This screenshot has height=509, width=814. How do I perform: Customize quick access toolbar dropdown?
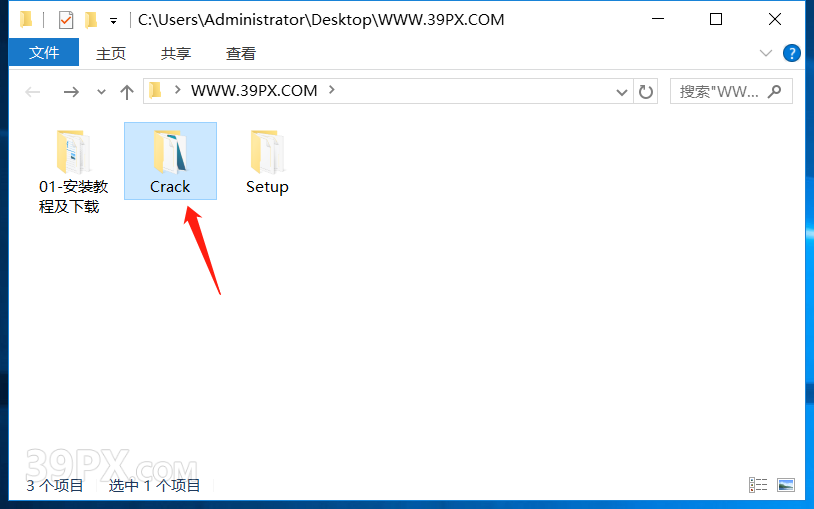113,21
